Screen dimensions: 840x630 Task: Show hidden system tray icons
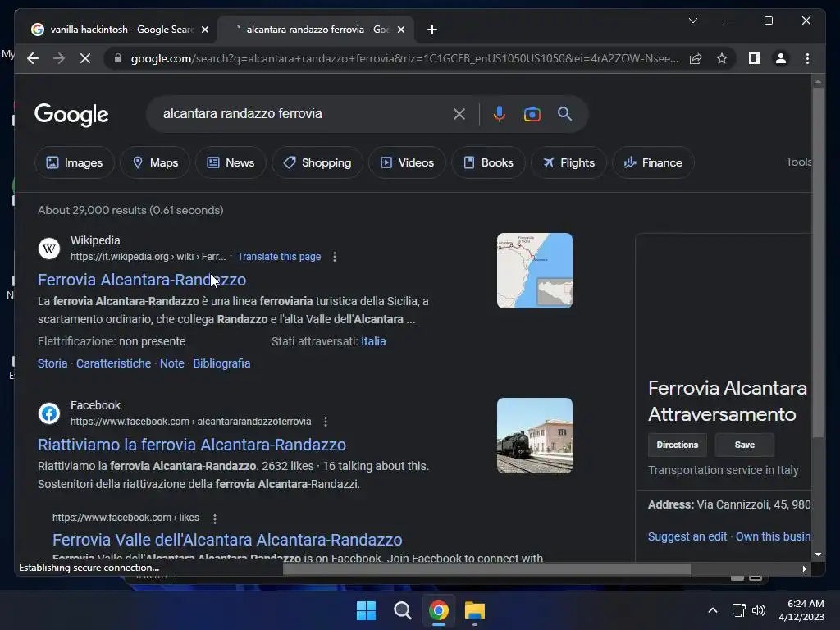[713, 610]
